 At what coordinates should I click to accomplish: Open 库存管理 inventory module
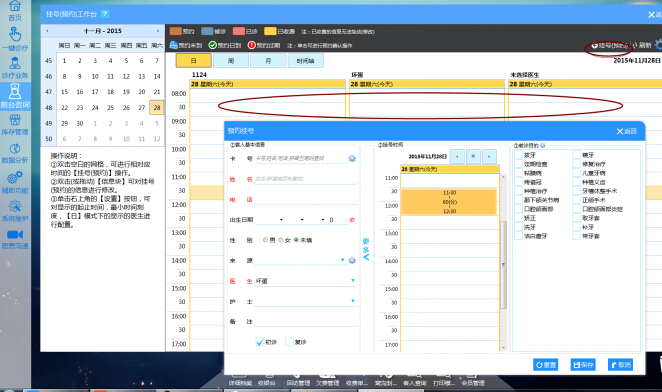coord(15,125)
